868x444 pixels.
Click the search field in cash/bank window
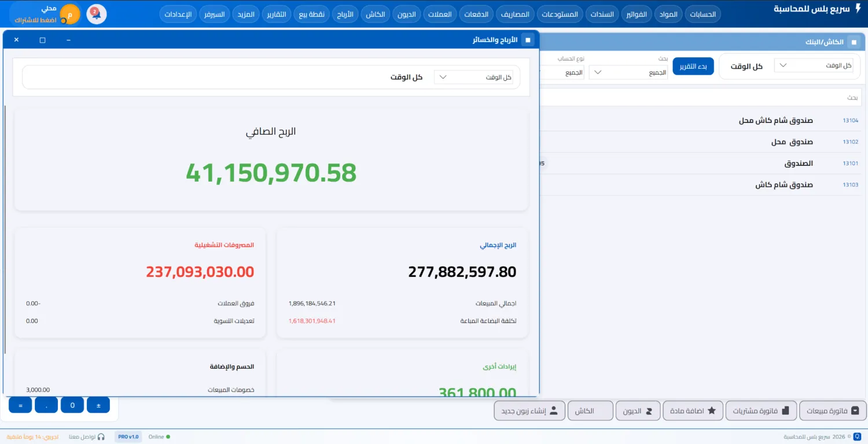click(x=701, y=97)
